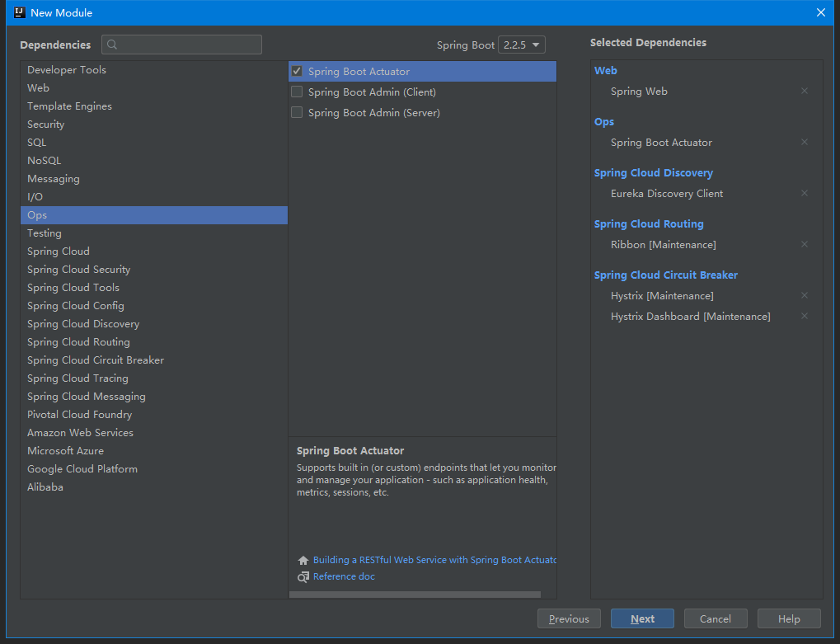The height and width of the screenshot is (644, 840).
Task: Click Hystrix [Maintenance] in selected list
Action: click(662, 296)
